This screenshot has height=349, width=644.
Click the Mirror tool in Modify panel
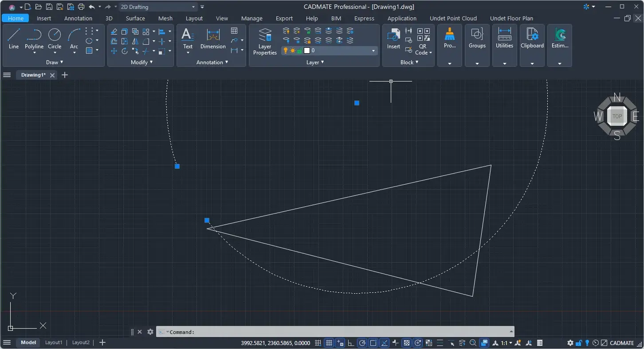(x=135, y=41)
